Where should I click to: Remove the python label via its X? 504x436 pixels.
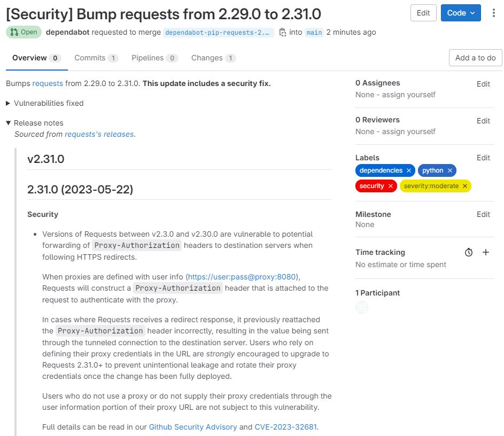(x=450, y=170)
